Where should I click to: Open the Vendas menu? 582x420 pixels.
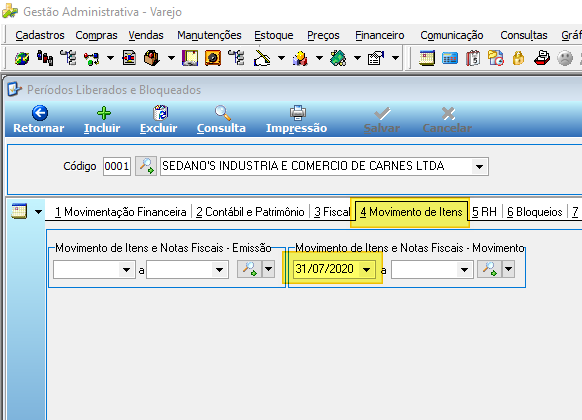point(146,35)
